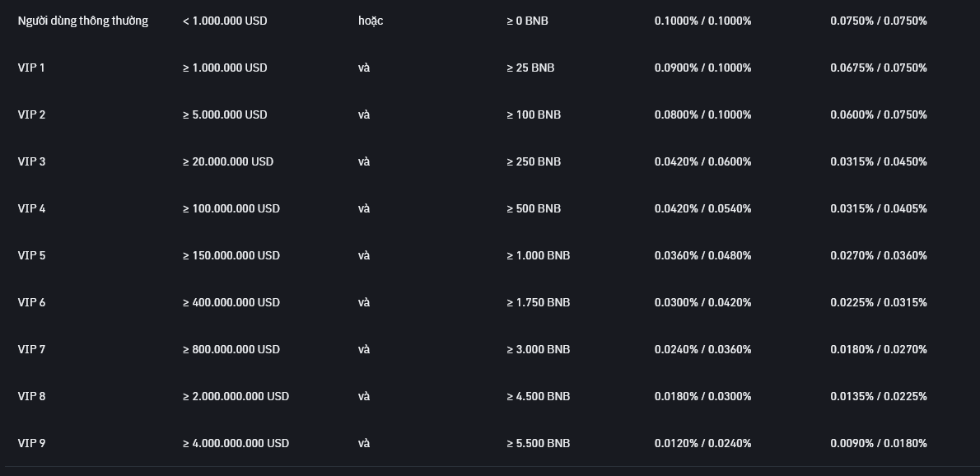Select the VIP 1 tier label
980x476 pixels.
(x=31, y=68)
